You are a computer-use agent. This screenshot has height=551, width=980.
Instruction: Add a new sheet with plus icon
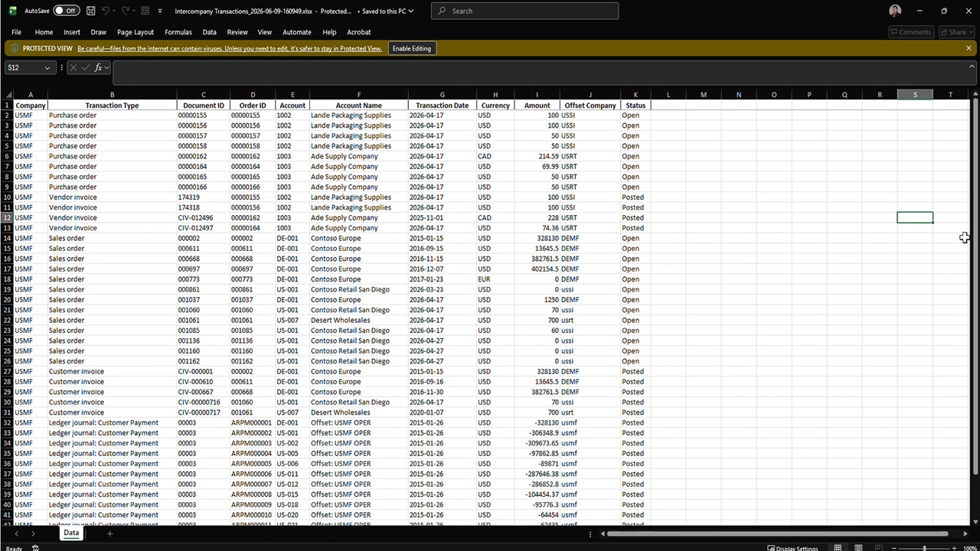coord(109,533)
